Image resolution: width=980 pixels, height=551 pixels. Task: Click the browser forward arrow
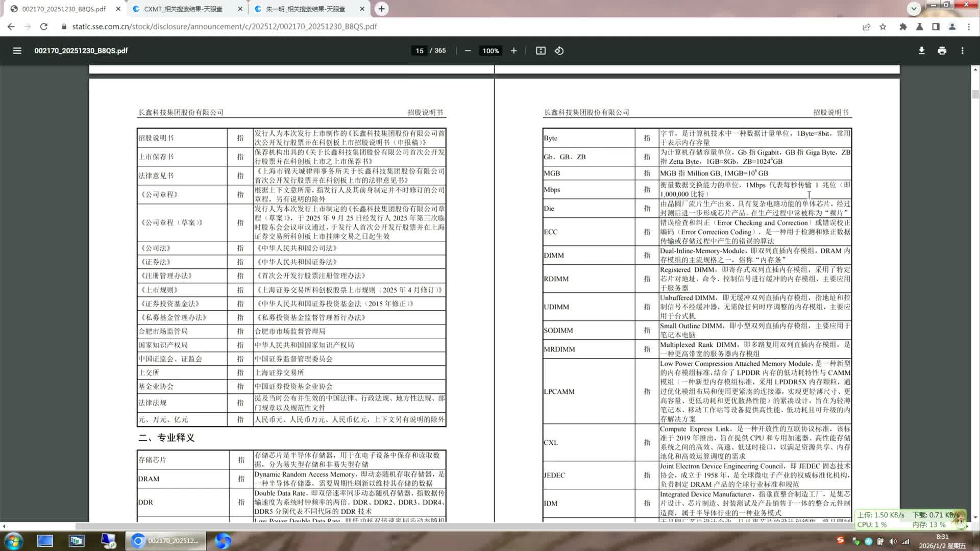[x=28, y=27]
